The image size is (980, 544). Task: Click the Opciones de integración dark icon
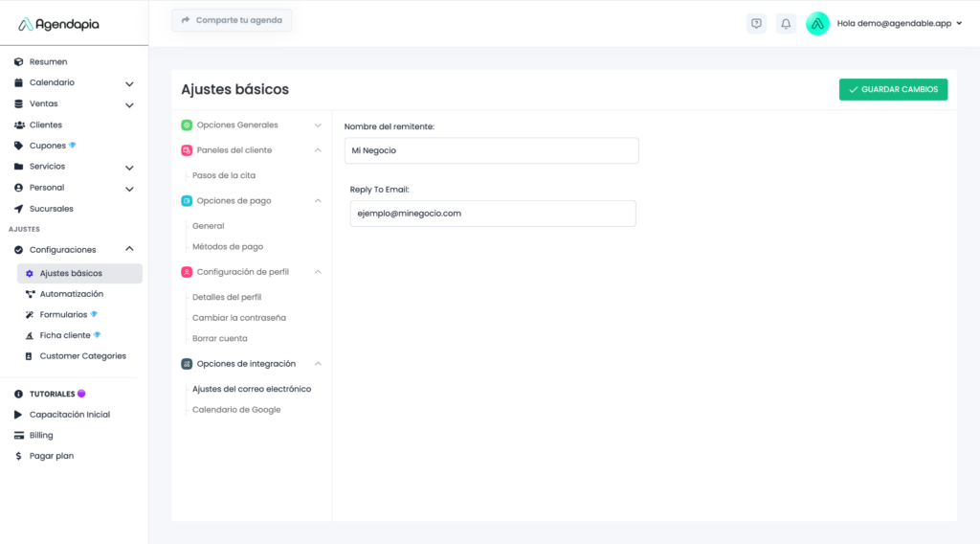(x=187, y=364)
